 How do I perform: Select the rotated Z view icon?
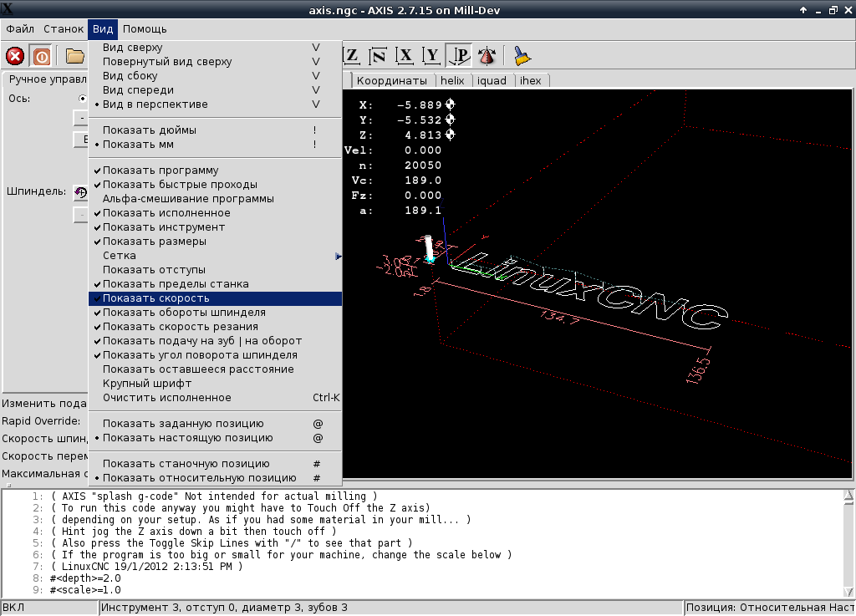pos(379,56)
